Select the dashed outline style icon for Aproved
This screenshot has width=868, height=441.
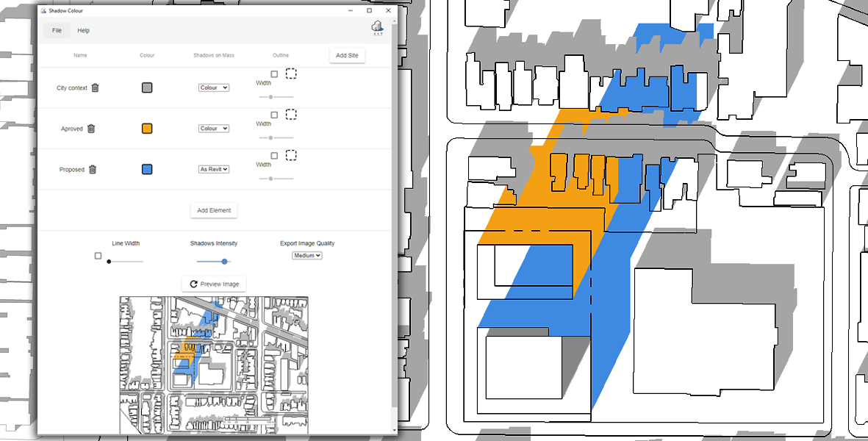[x=291, y=115]
